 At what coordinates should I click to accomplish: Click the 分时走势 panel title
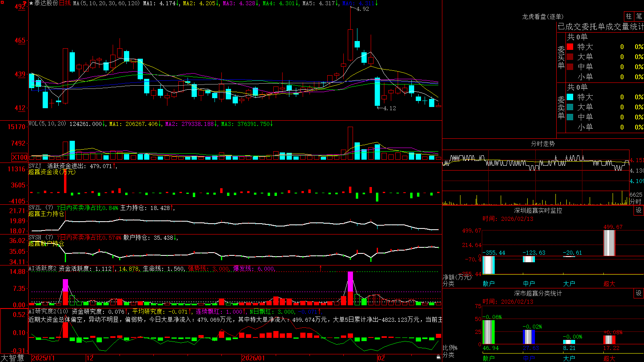pos(543,144)
